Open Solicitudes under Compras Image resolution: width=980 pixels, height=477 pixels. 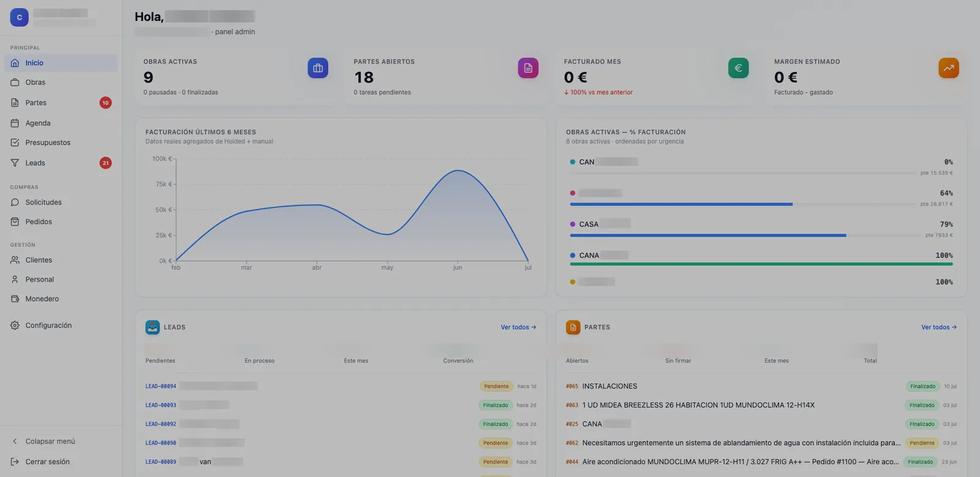(x=61, y=202)
